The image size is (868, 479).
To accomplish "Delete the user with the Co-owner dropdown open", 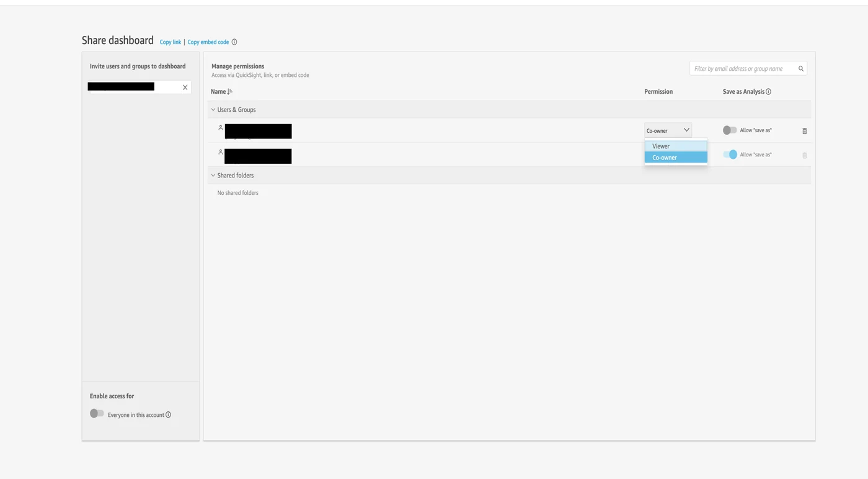I will tap(805, 131).
